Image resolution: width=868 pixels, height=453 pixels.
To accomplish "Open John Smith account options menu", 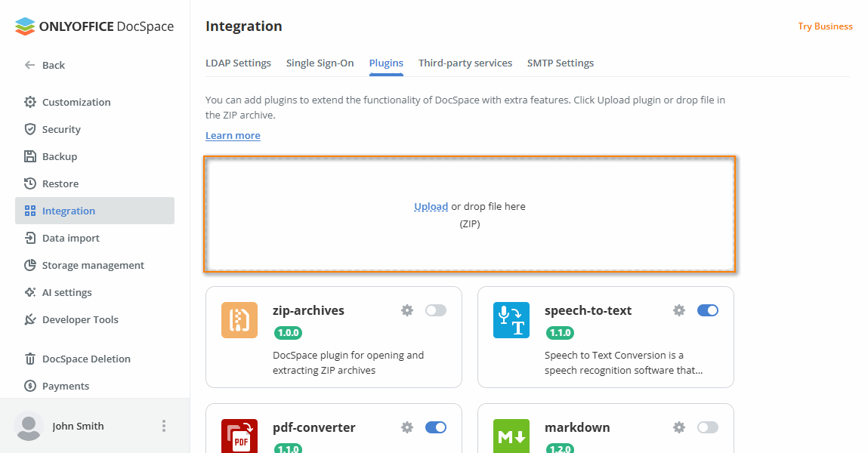I will (164, 425).
